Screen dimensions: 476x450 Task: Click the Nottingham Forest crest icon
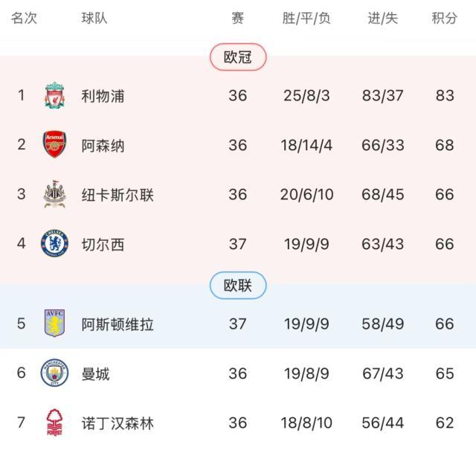pyautogui.click(x=54, y=422)
